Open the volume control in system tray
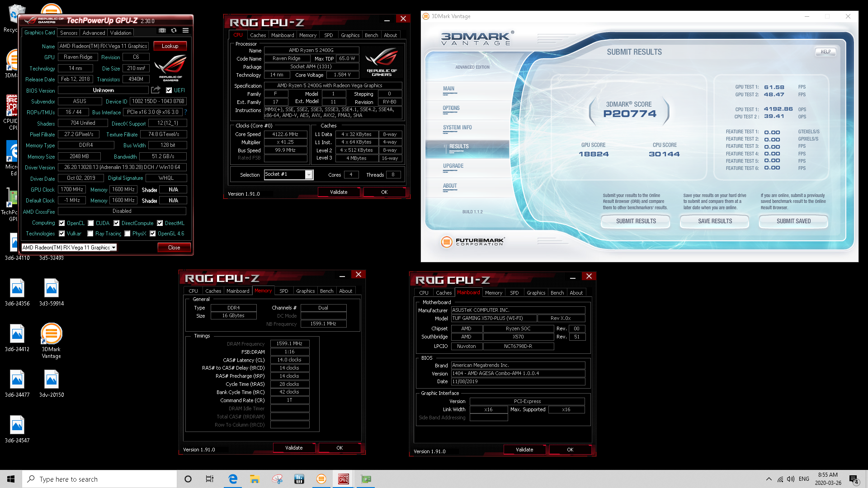 click(x=791, y=479)
